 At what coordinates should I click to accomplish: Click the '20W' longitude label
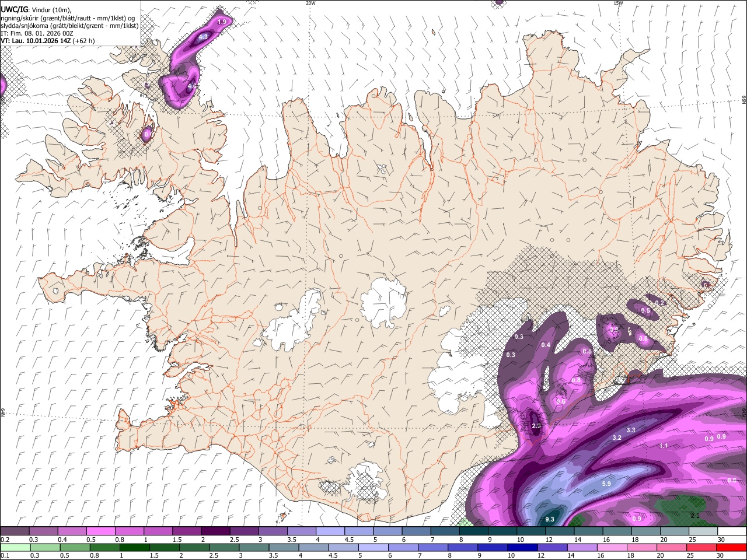[310, 3]
